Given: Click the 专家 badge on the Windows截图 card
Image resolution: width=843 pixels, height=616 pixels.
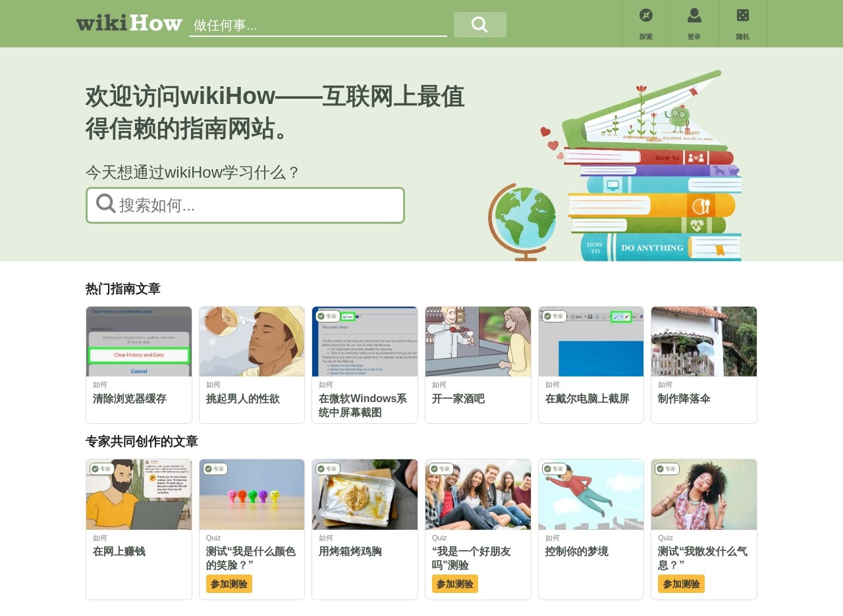Looking at the screenshot, I should pos(327,316).
